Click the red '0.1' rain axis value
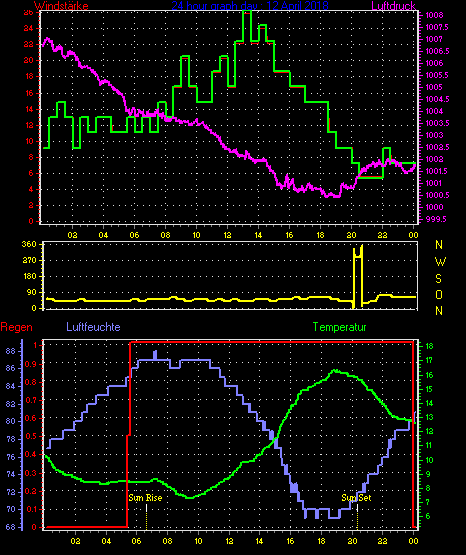The image size is (466, 555). pos(30,509)
